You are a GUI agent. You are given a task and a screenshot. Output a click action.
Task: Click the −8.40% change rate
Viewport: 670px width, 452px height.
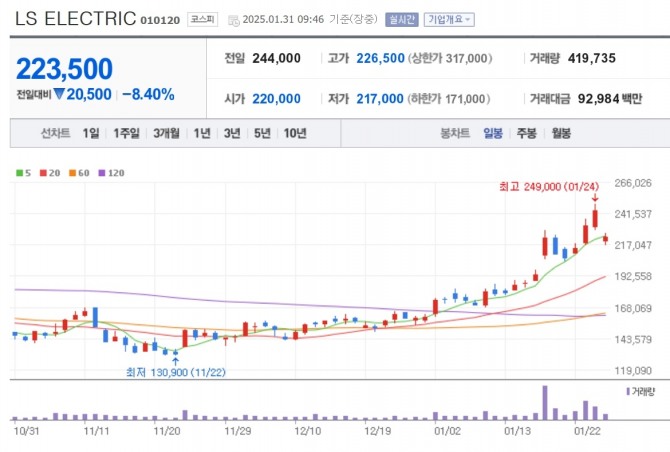pos(148,94)
